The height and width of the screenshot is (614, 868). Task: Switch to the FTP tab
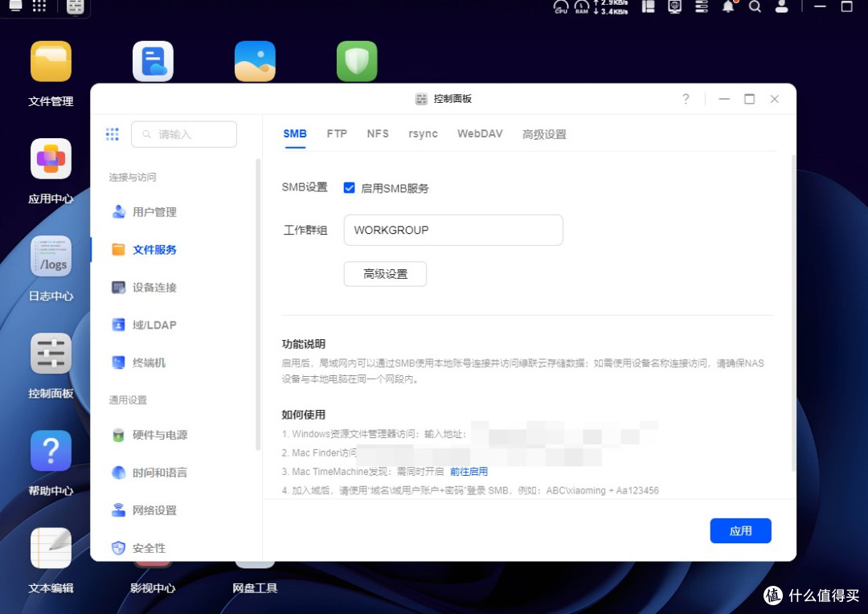337,134
